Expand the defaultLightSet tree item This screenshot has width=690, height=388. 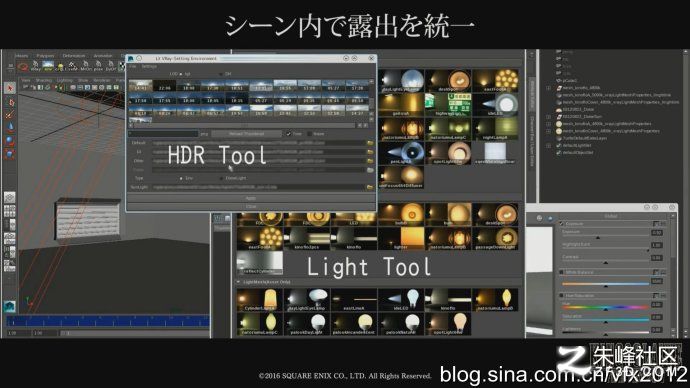[549, 145]
